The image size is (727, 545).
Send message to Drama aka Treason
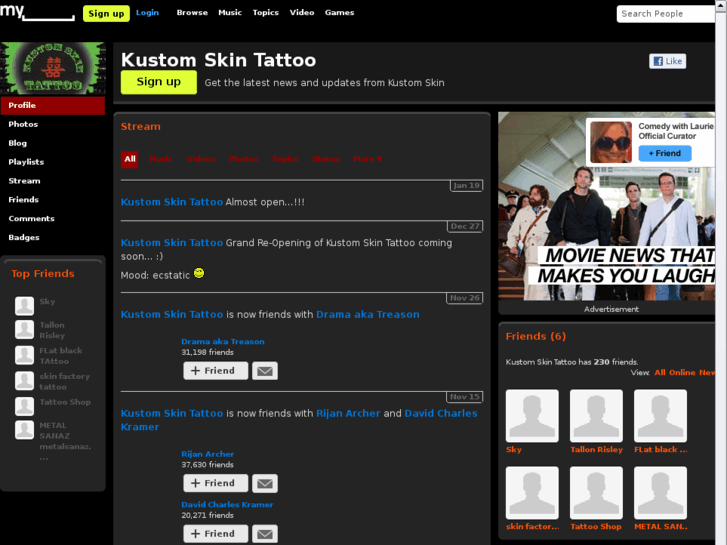[265, 371]
